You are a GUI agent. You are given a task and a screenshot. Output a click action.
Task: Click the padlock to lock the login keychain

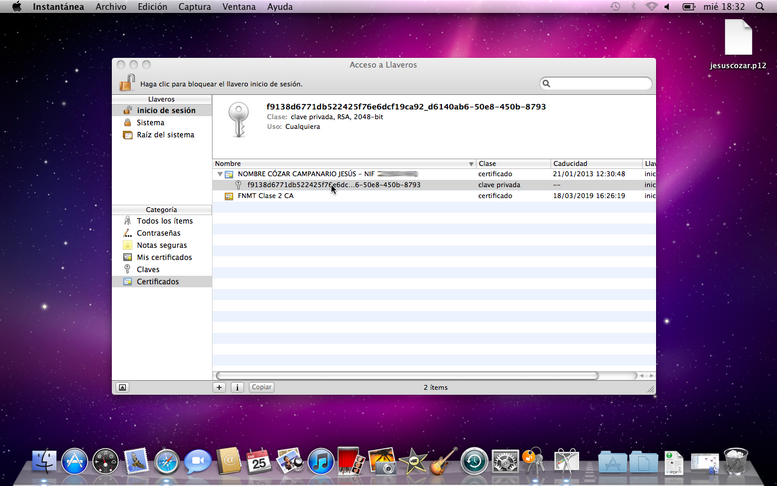[127, 82]
